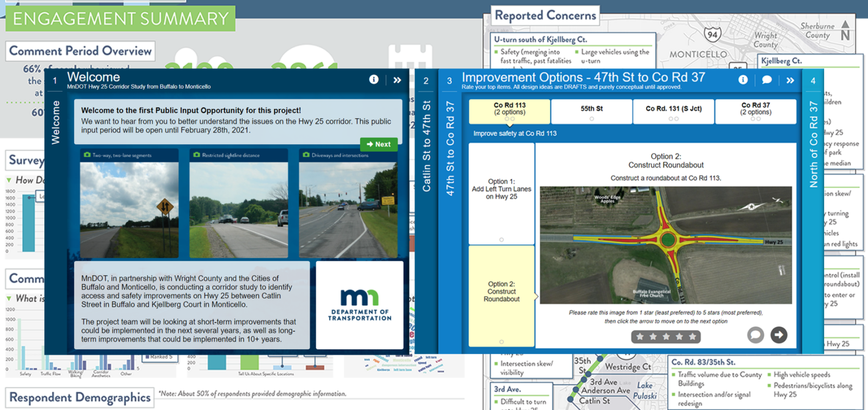The height and width of the screenshot is (410, 868).
Task: Rate the roundabout with the first star
Action: pyautogui.click(x=640, y=337)
